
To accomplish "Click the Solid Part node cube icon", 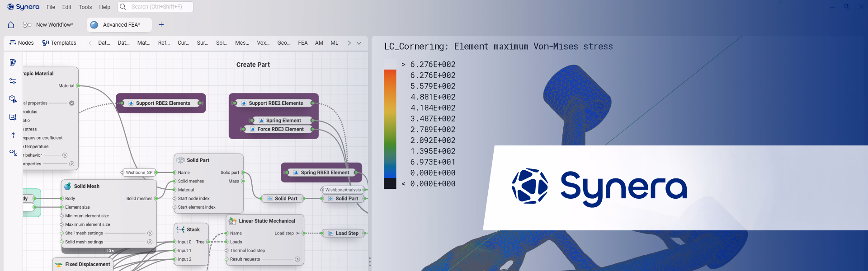I will 180,160.
